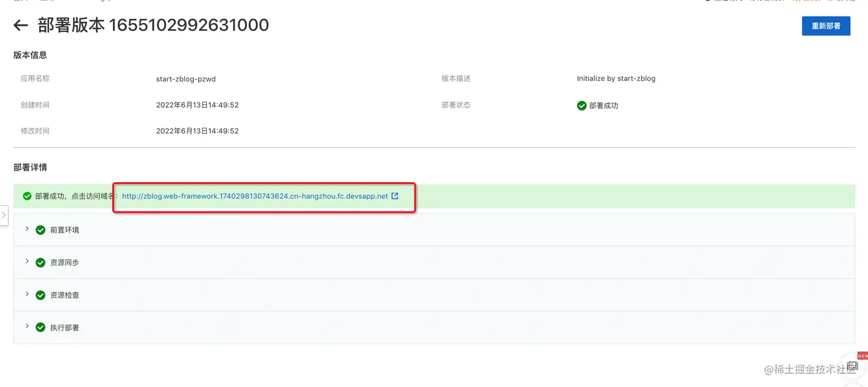This screenshot has width=868, height=387.
Task: Click the 修改时间 field label
Action: pos(35,131)
